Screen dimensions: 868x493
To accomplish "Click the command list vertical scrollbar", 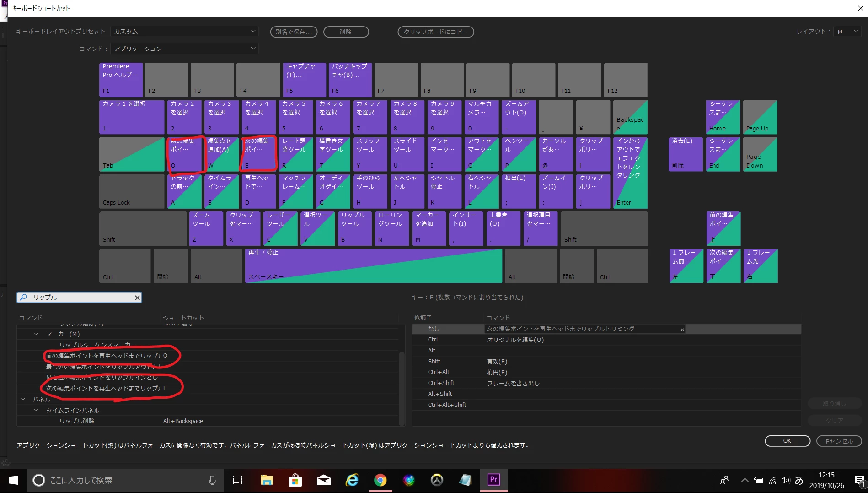I will pos(402,388).
